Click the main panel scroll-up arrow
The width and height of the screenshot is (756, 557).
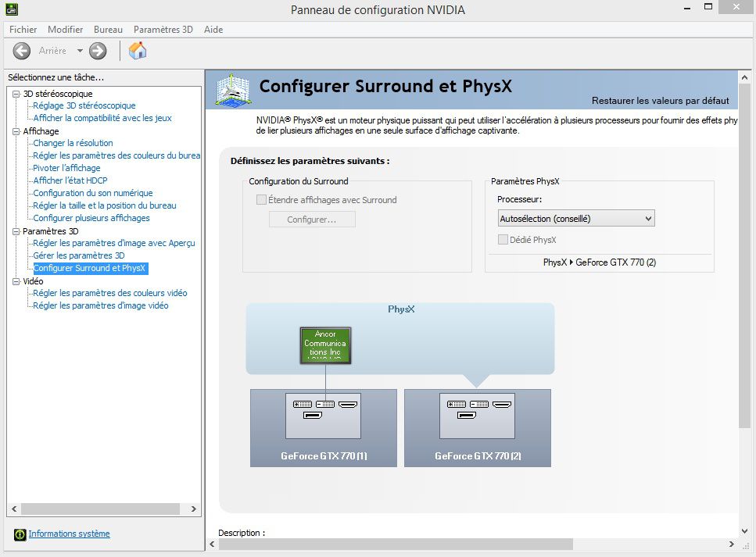(744, 77)
